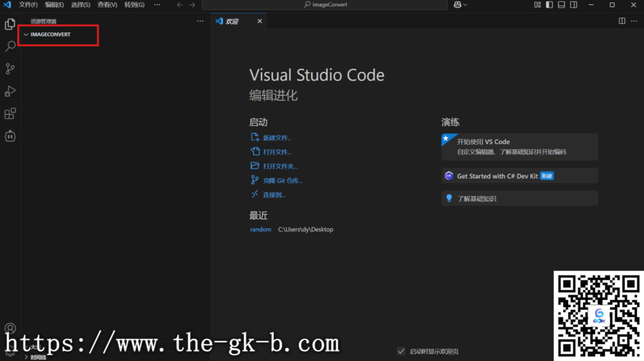
Task: Open recent folder random
Action: 260,229
